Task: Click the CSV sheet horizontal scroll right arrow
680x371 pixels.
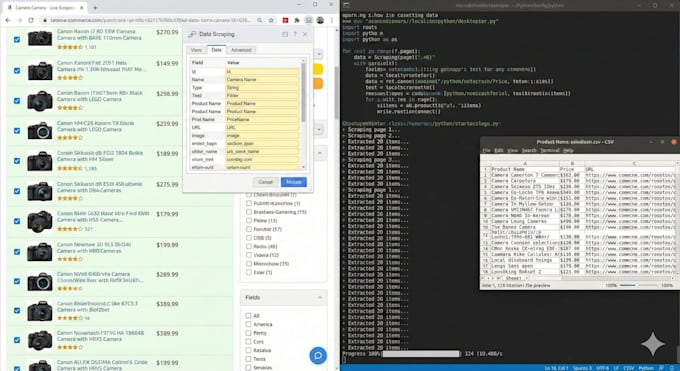Action: 673,278
